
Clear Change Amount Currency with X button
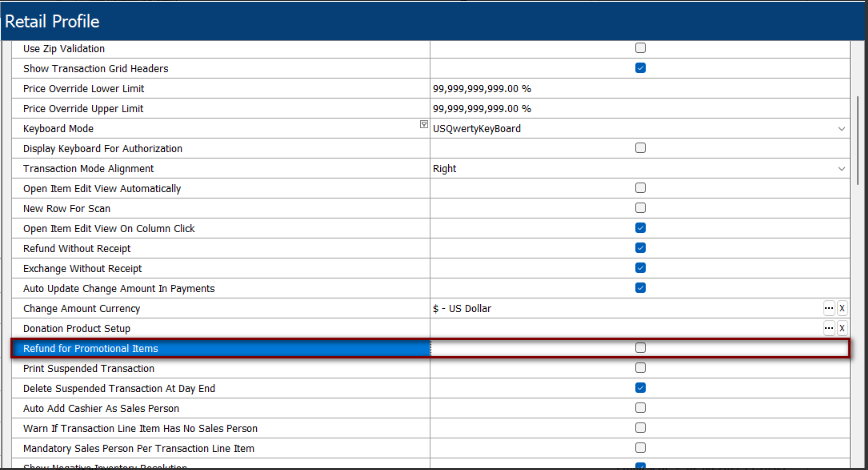842,308
